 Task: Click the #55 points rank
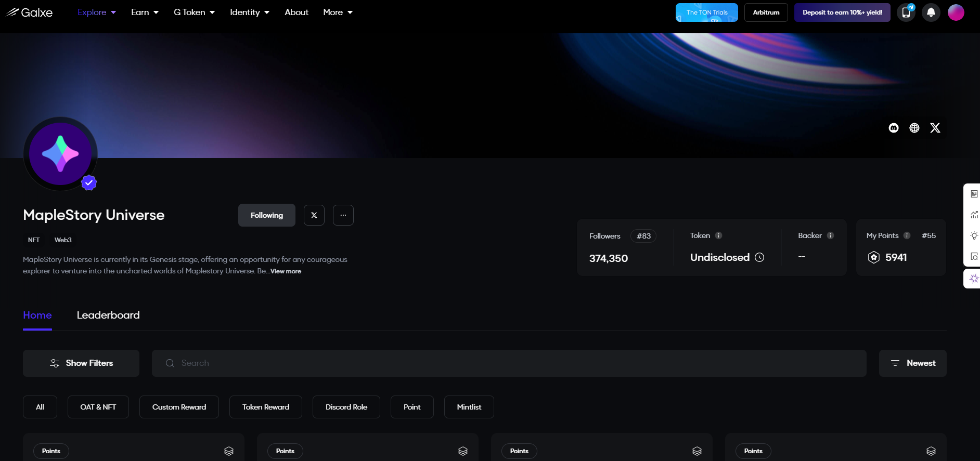(x=929, y=235)
